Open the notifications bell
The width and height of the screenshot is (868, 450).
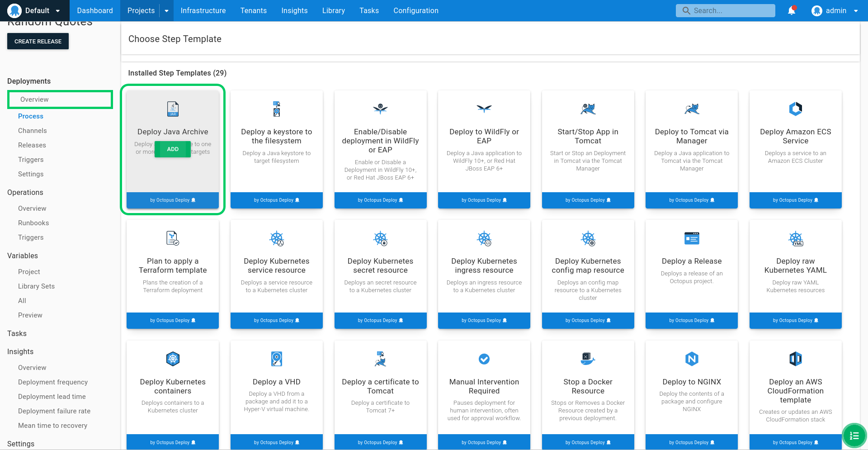(x=792, y=10)
